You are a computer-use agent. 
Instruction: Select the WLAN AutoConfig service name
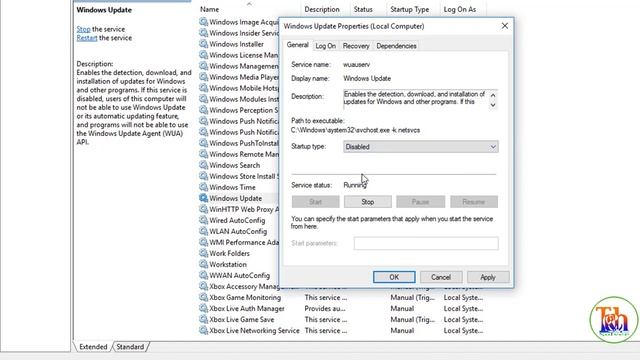point(238,231)
